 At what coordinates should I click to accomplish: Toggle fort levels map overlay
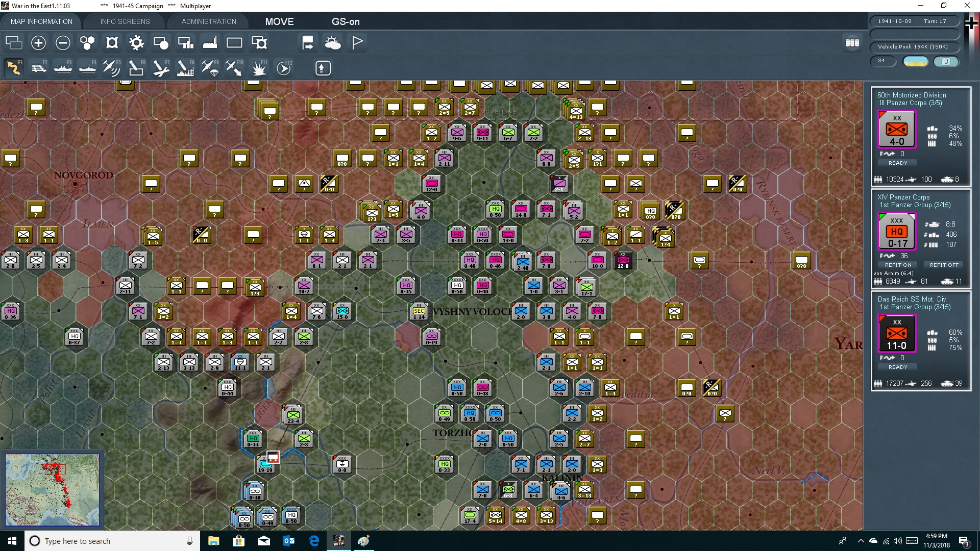112,43
